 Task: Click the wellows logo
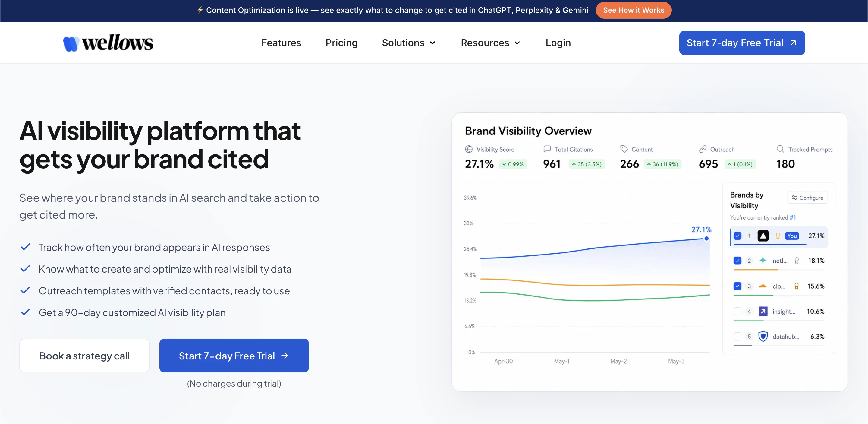click(x=108, y=43)
